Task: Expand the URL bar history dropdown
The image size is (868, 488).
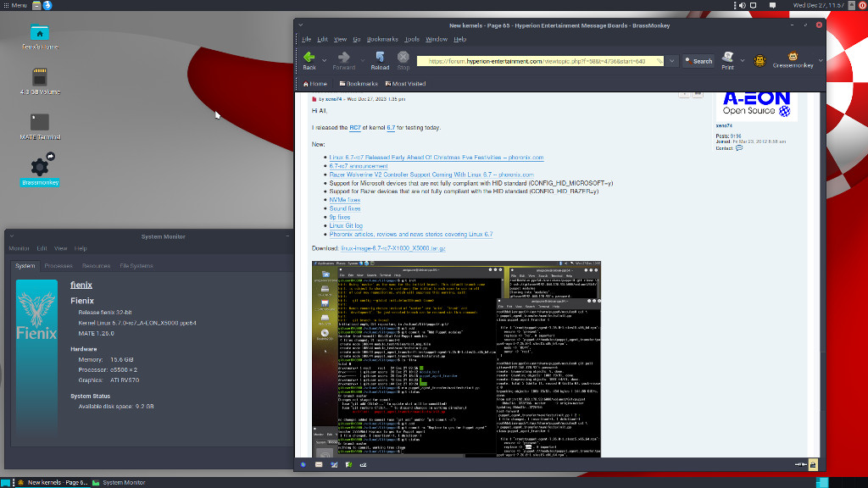Action: coord(671,61)
